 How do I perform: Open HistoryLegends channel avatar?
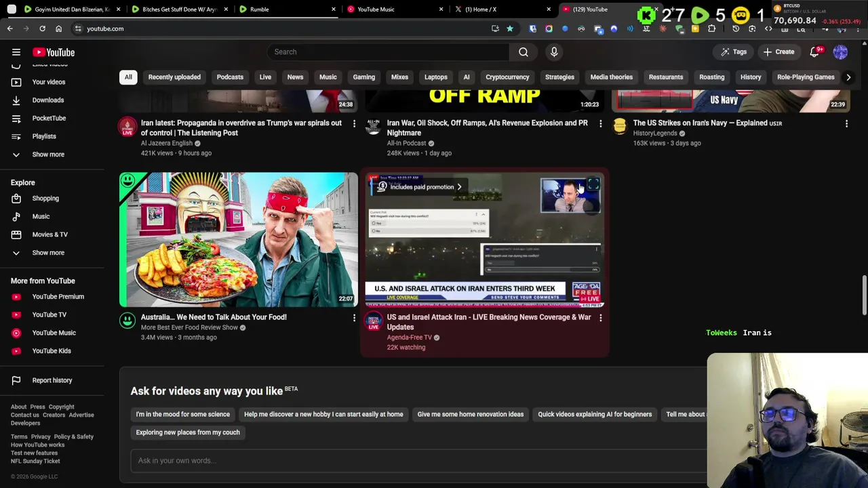pos(620,127)
